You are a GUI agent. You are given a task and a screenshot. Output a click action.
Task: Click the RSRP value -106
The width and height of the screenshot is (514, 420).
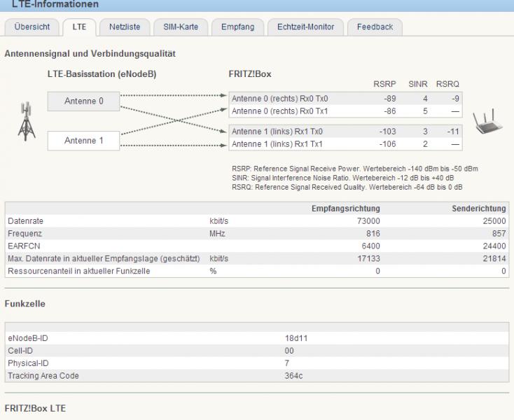coord(387,143)
